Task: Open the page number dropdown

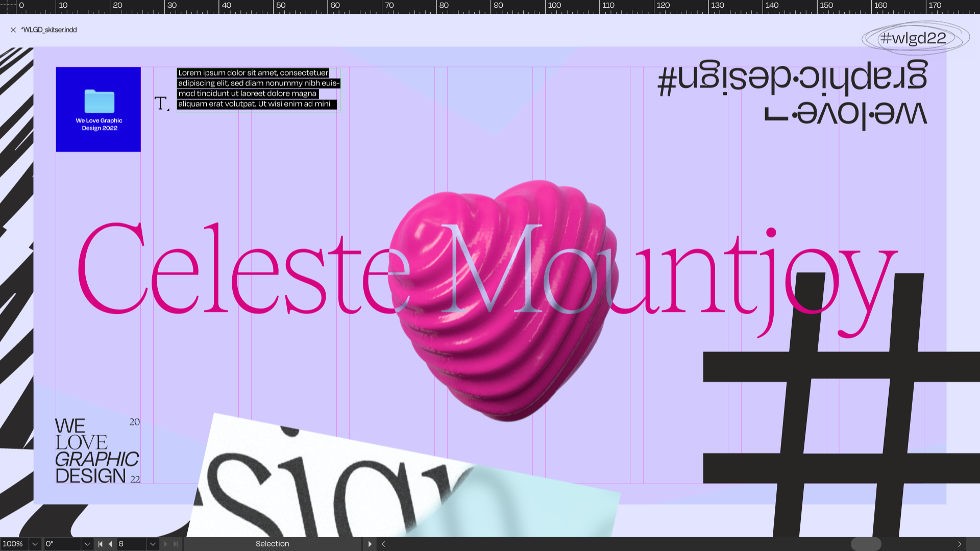Action: click(153, 544)
